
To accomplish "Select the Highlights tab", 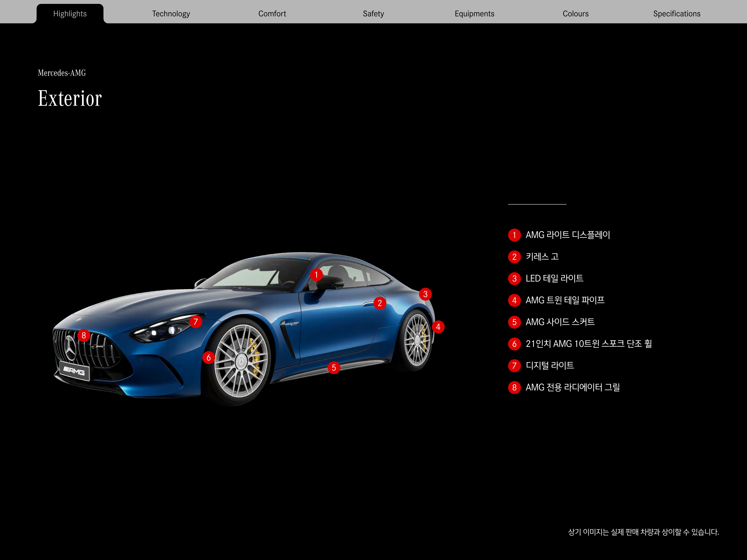I will pyautogui.click(x=70, y=13).
